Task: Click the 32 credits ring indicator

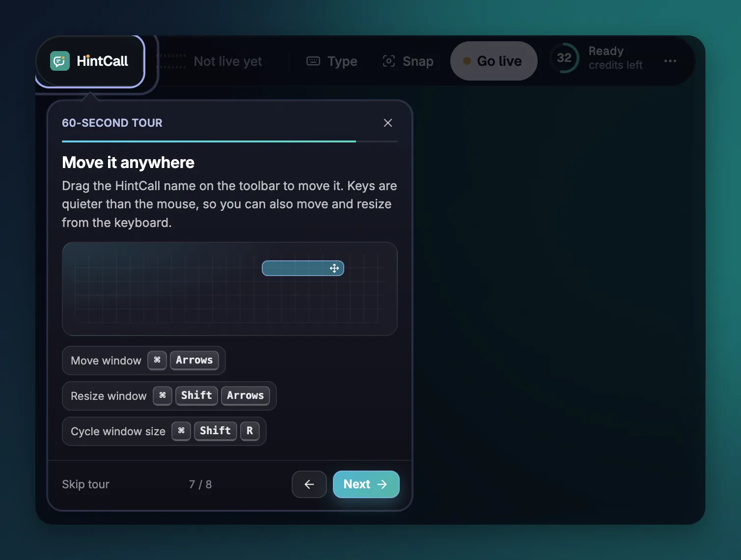Action: pos(564,58)
